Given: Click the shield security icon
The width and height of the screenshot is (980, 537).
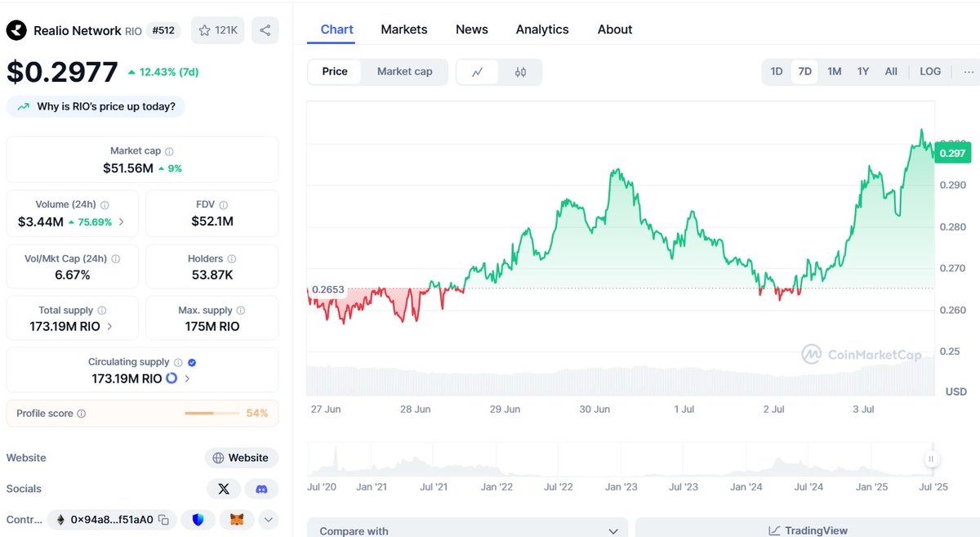Looking at the screenshot, I should click(198, 519).
